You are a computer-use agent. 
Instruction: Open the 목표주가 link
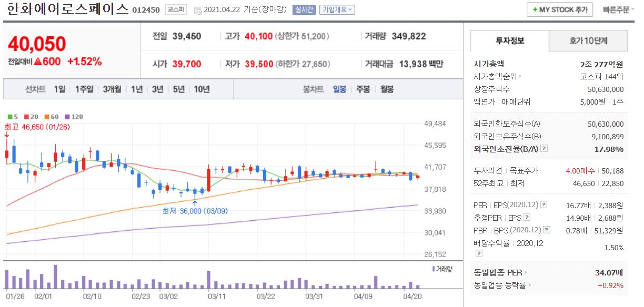(x=524, y=171)
